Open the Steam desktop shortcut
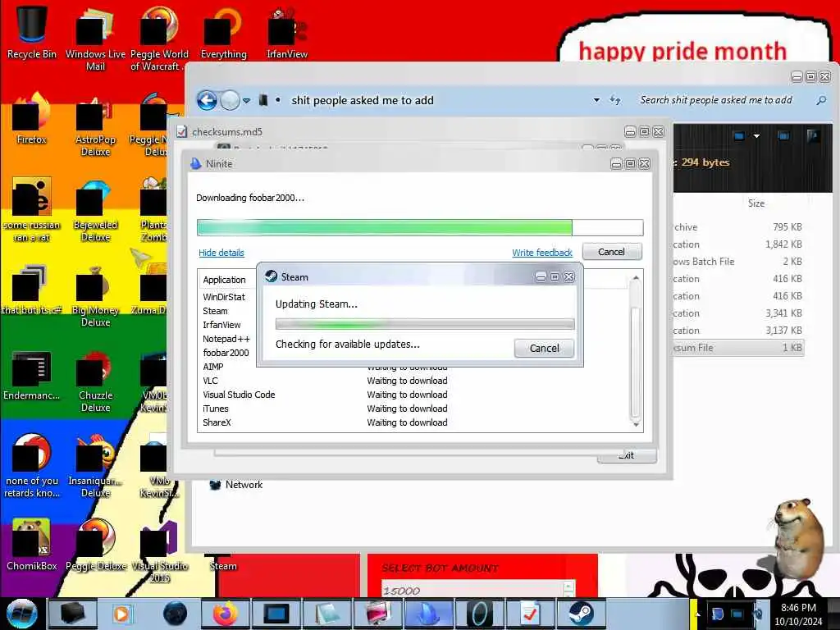This screenshot has width=840, height=630. pos(223,566)
